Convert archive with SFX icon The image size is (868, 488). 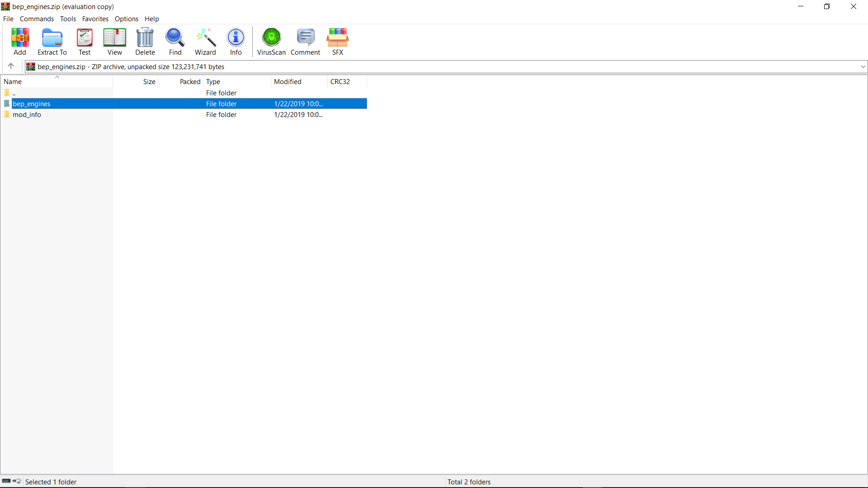(338, 42)
